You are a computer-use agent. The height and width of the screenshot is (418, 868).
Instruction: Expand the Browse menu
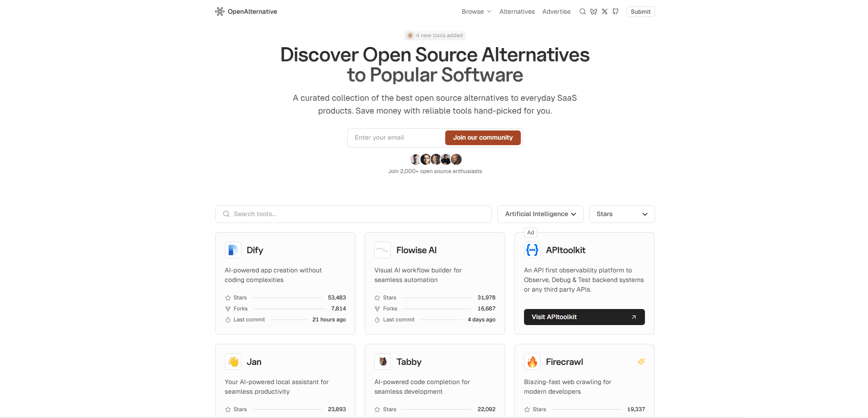pos(476,11)
